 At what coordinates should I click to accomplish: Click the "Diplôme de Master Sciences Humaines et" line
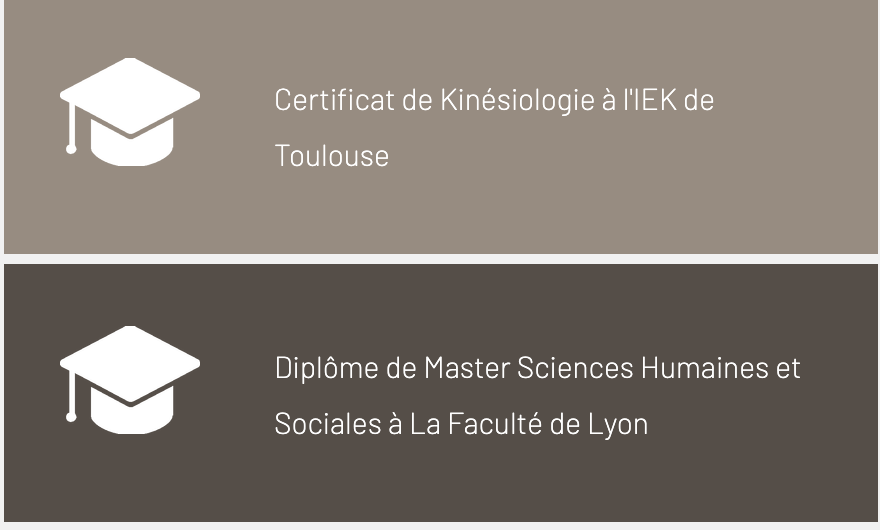pos(538,368)
